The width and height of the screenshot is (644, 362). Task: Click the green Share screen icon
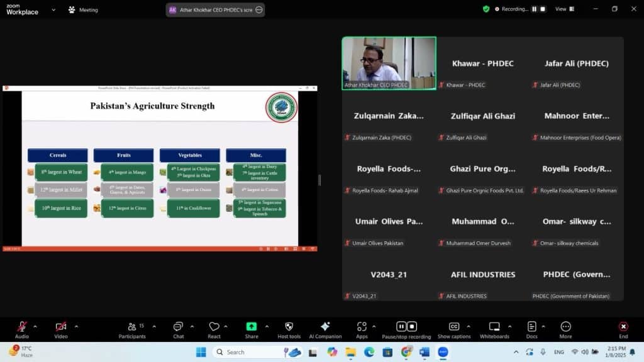[252, 327]
